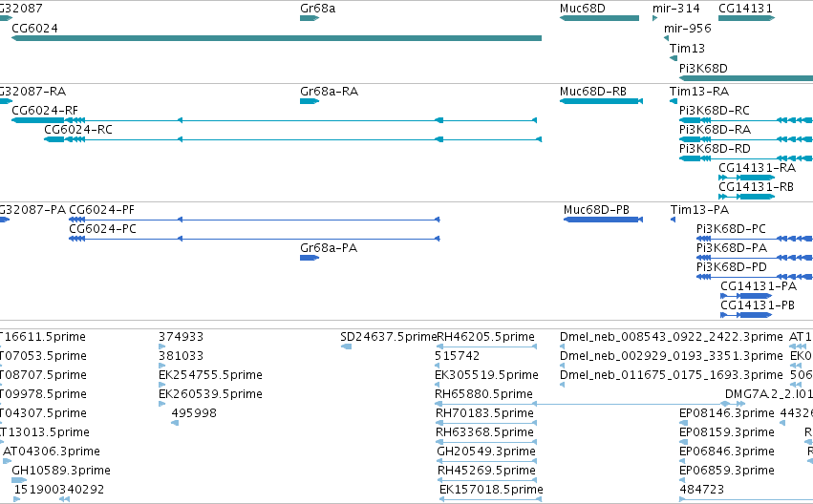Click the CG6024-PF protein label
The image size is (813, 504).
101,210
